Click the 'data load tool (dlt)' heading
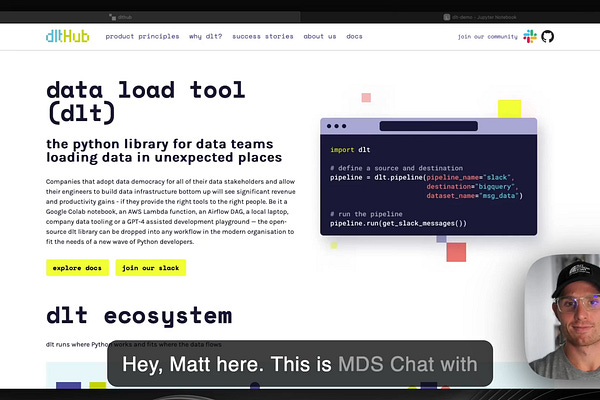Image resolution: width=600 pixels, height=400 pixels. click(145, 101)
